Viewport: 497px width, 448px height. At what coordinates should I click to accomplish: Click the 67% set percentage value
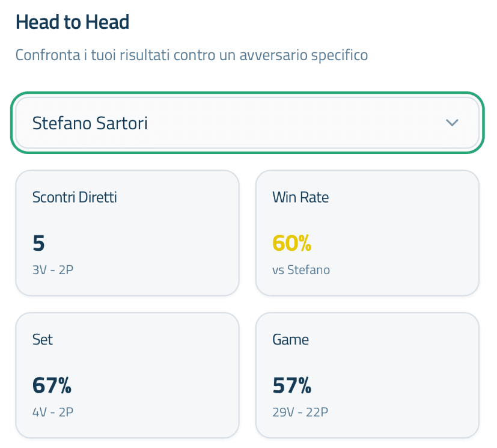[x=52, y=385]
